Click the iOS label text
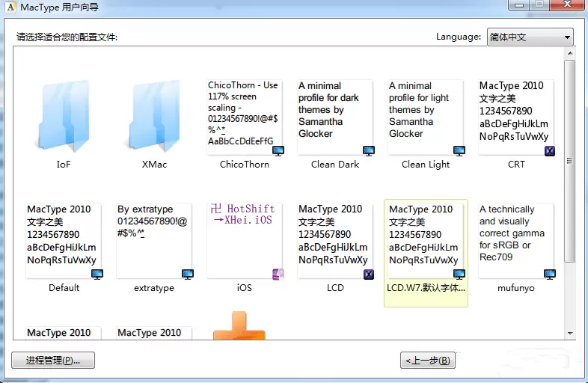This screenshot has height=383, width=588. 245,288
